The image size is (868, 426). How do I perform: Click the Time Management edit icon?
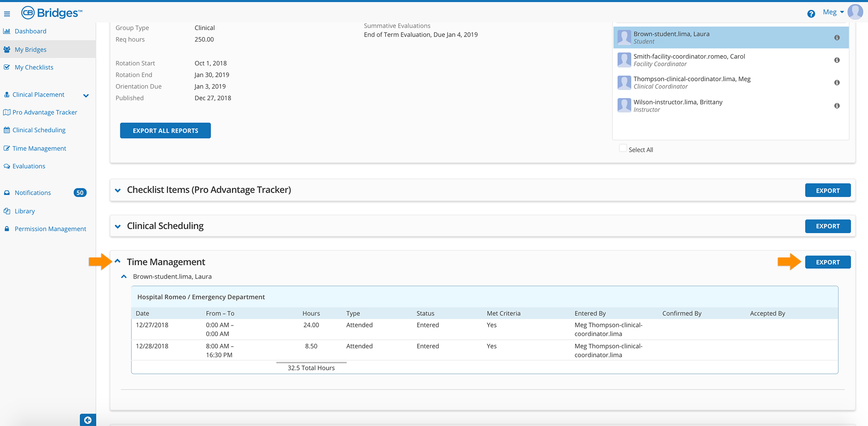pyautogui.click(x=7, y=148)
